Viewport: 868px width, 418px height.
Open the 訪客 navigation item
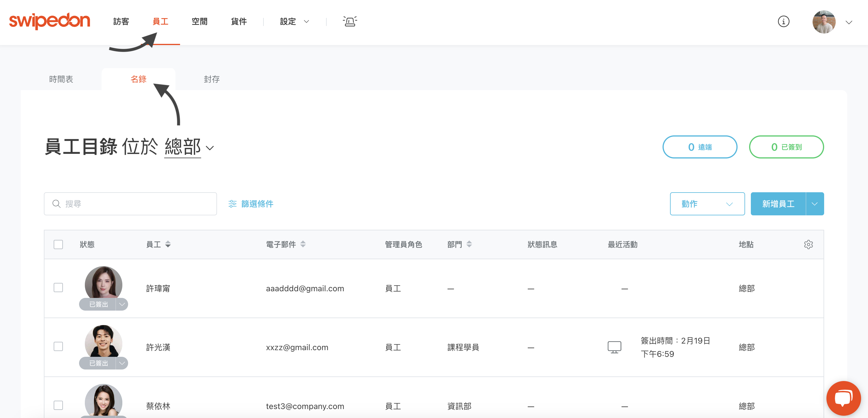[x=121, y=22]
